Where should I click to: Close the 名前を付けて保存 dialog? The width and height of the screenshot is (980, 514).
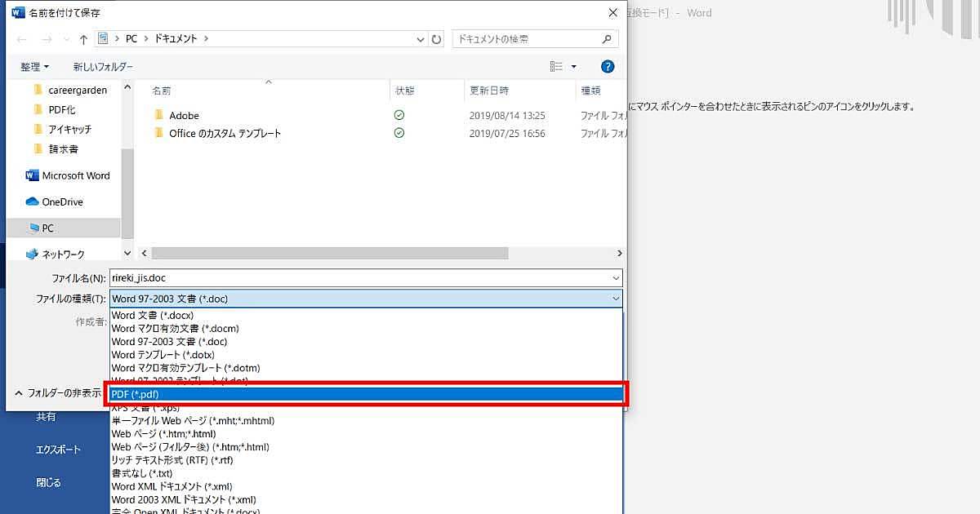pyautogui.click(x=612, y=12)
